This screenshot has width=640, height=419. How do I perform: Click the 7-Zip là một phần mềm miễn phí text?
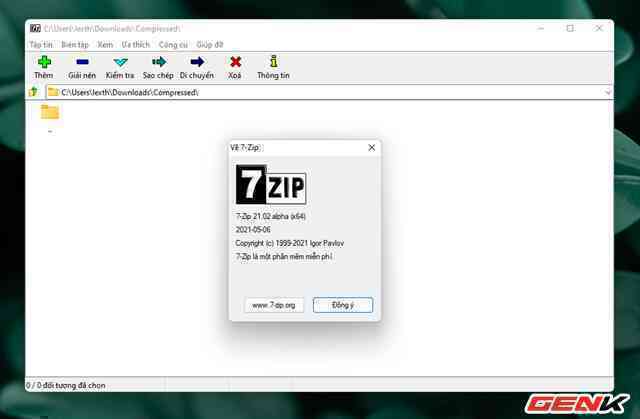[x=284, y=257]
